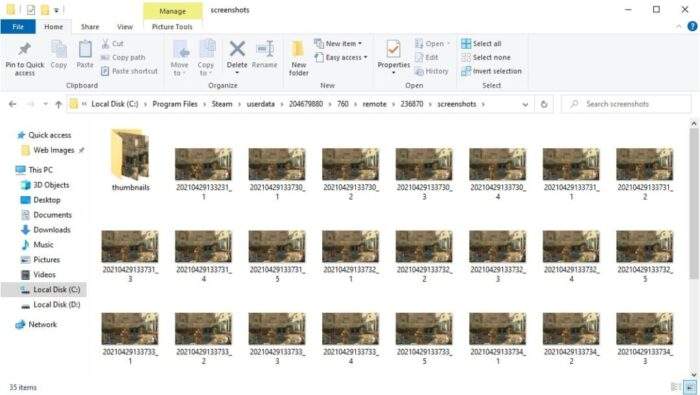
Task: Collapse the ribbon with chevron
Action: tap(679, 27)
